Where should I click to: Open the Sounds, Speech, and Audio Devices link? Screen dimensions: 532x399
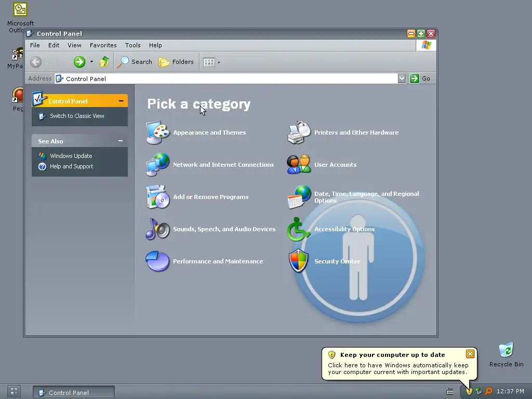tap(224, 229)
